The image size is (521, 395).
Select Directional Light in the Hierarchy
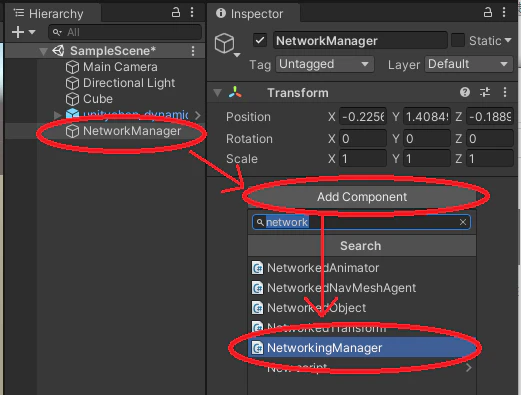point(129,83)
